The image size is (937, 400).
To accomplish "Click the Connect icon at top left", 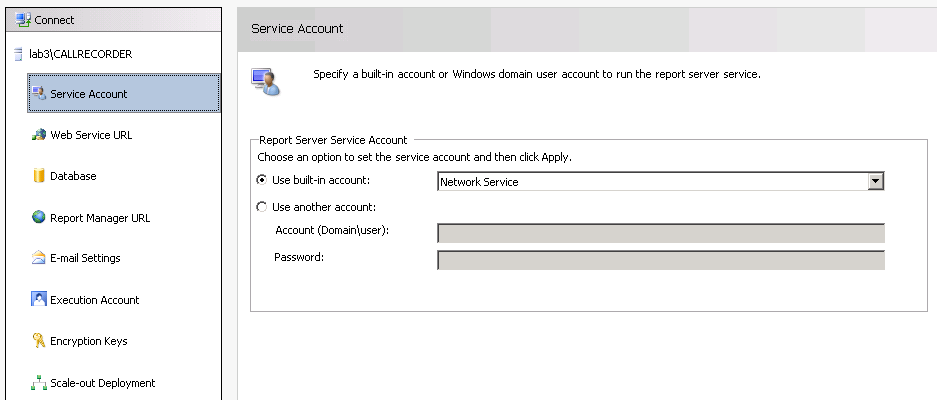I will (24, 20).
